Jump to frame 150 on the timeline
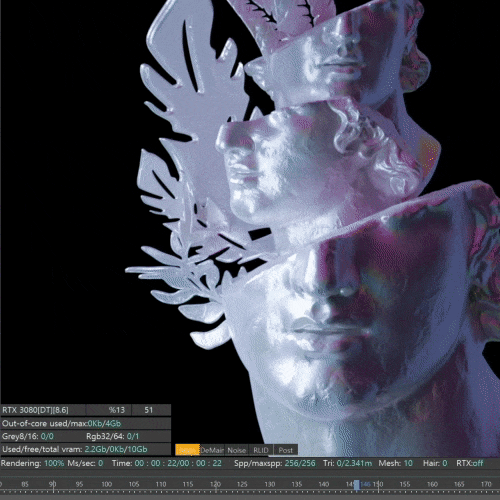The image size is (500, 500). click(x=378, y=484)
